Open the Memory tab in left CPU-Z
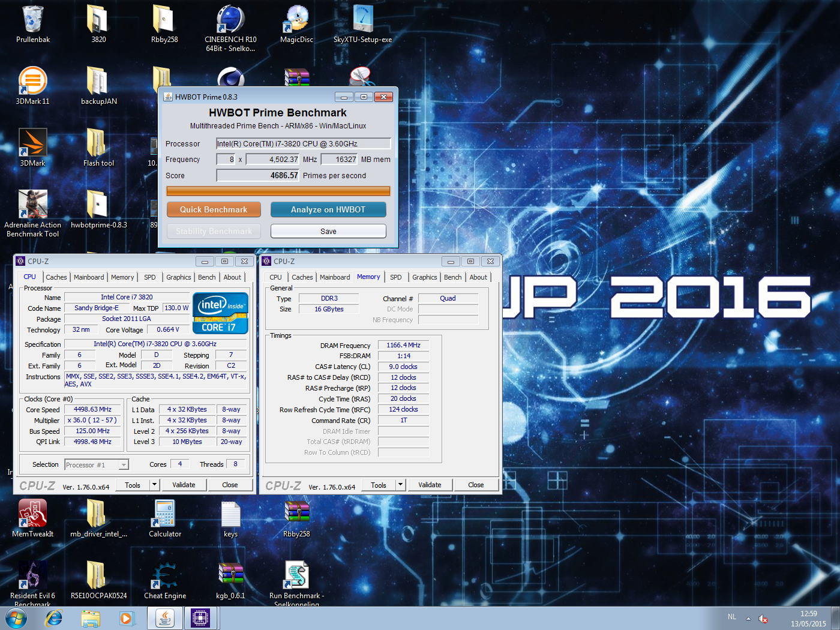 122,277
